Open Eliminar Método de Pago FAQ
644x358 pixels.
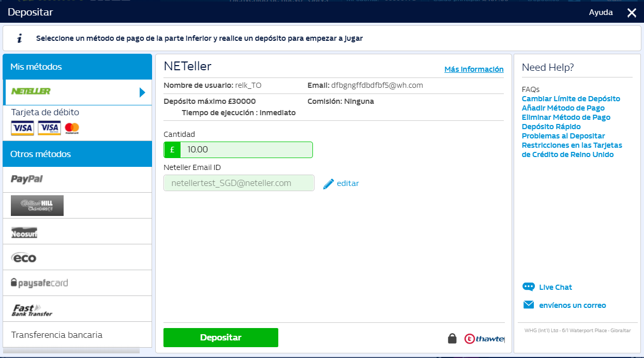(566, 117)
